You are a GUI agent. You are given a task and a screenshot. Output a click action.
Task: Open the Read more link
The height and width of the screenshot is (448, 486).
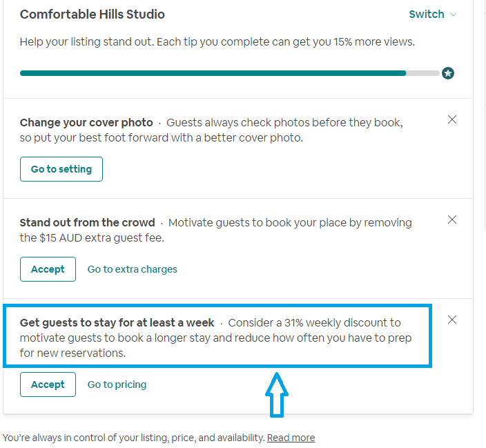(x=291, y=438)
